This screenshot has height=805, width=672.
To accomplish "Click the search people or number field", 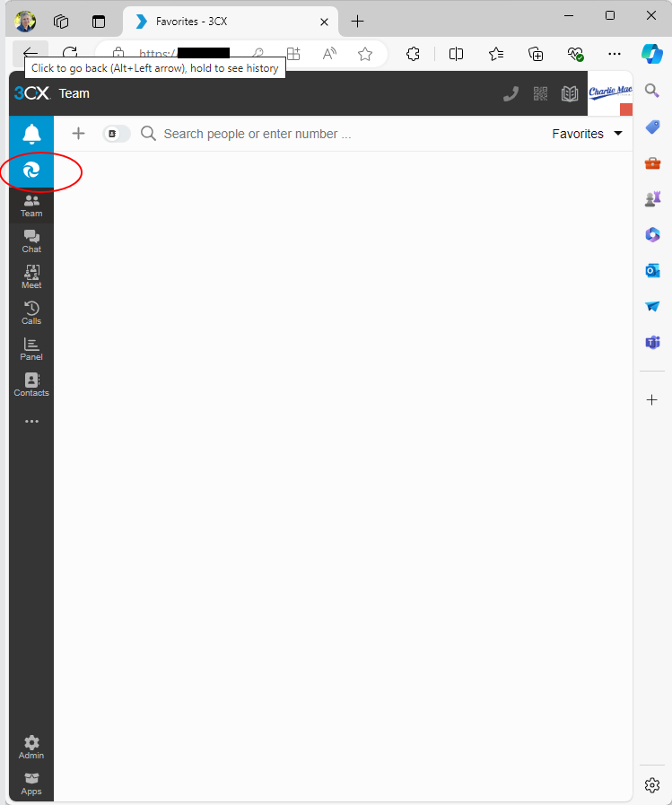I will 341,134.
